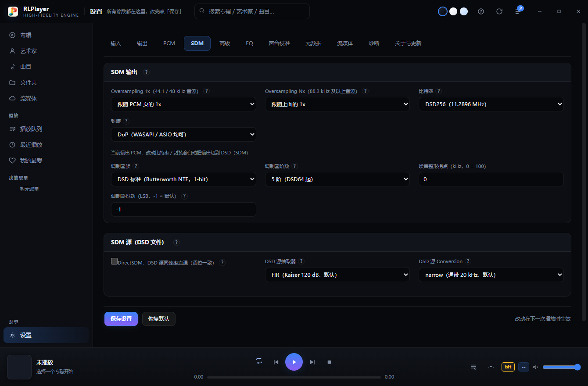This screenshot has height=386, width=588.
Task: Click the help icon beside 调制器族
Action: point(136,166)
